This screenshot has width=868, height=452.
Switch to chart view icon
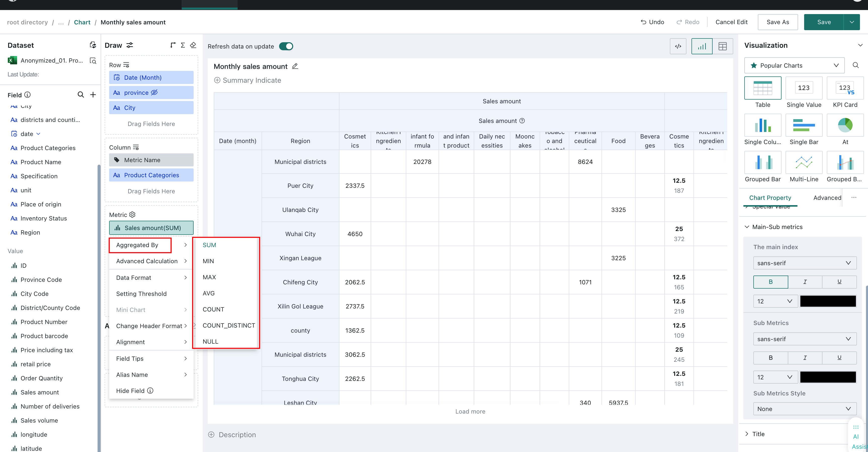702,46
